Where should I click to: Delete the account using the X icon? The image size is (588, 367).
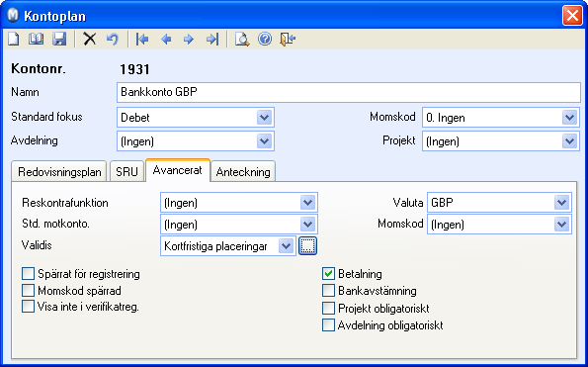pyautogui.click(x=89, y=39)
